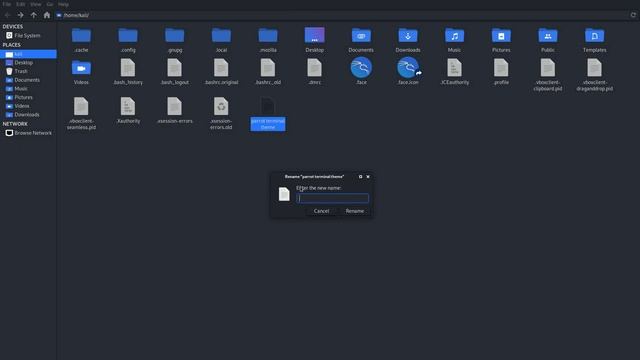Select the .vboxclient-clipboard.pid file

click(x=548, y=68)
